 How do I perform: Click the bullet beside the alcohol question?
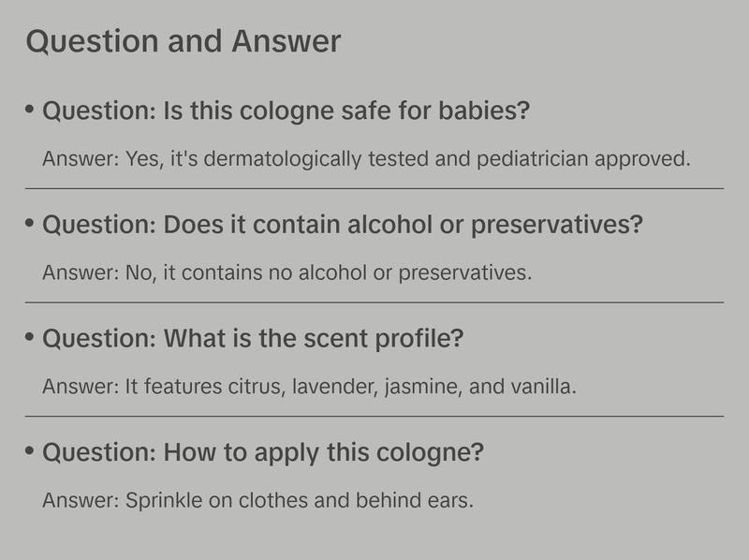30,225
